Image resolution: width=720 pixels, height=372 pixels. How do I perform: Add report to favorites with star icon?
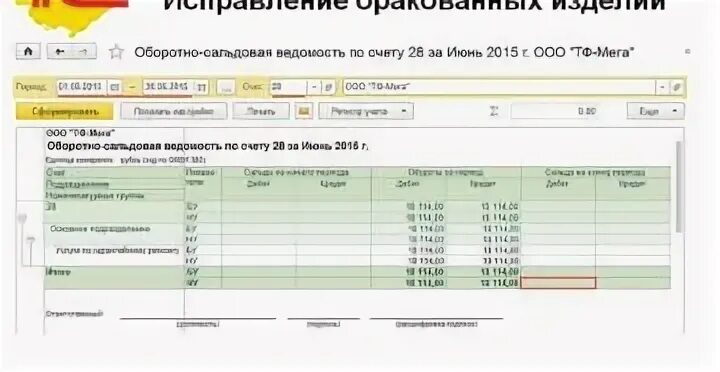[x=116, y=52]
